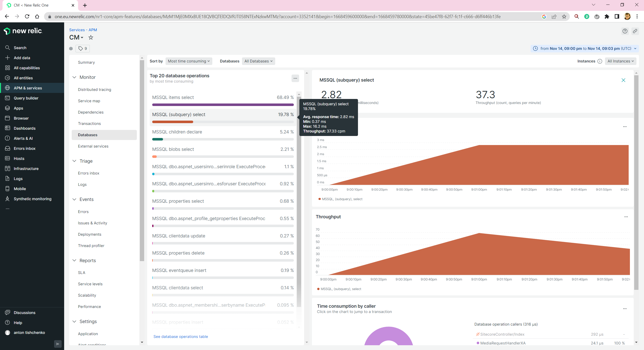Open the All Instances dropdown

(620, 61)
